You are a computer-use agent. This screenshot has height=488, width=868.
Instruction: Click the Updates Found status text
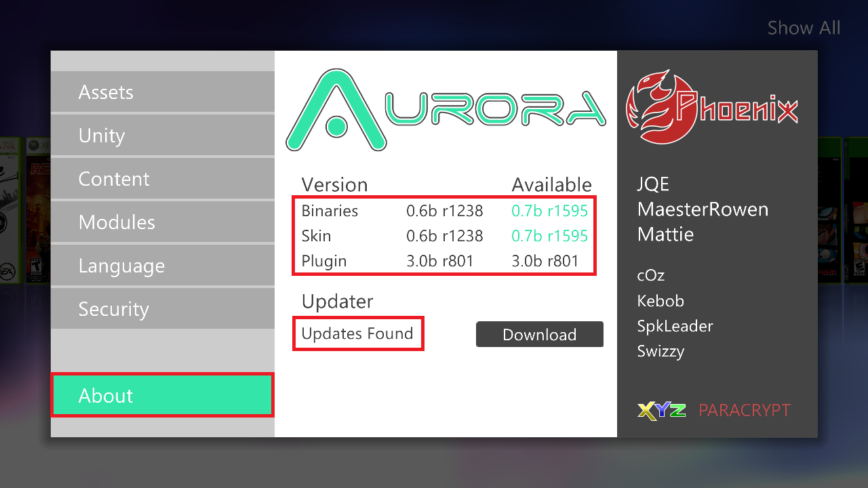click(357, 333)
